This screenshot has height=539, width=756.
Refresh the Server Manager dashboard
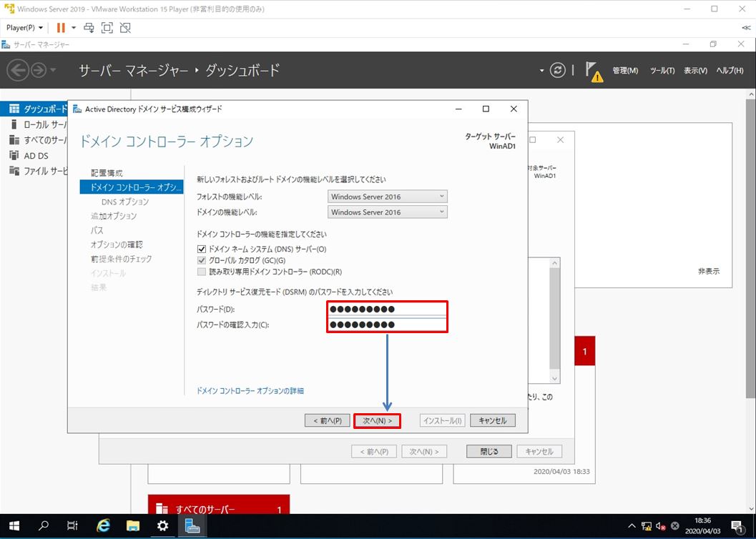[x=558, y=70]
